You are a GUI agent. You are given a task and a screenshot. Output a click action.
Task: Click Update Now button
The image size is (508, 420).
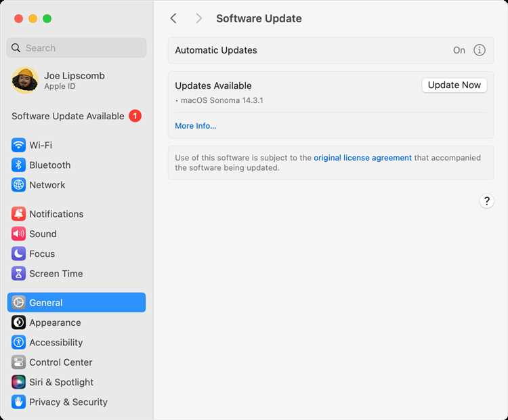[454, 85]
